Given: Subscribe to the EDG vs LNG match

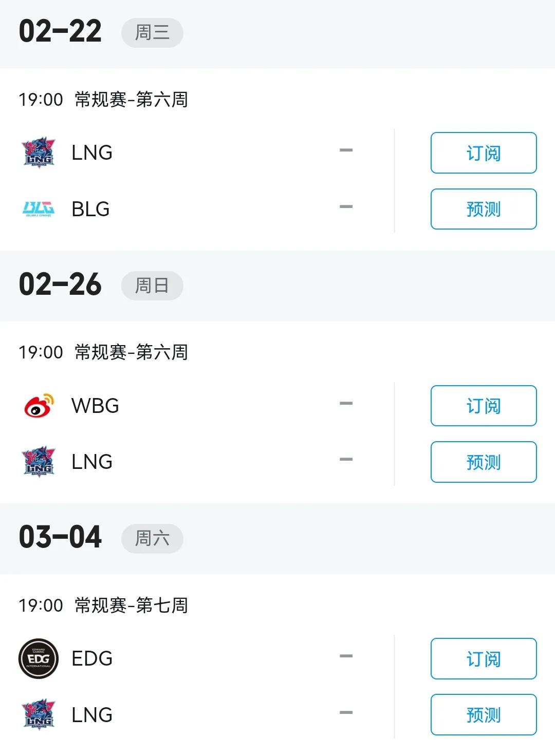Looking at the screenshot, I should pyautogui.click(x=483, y=659).
